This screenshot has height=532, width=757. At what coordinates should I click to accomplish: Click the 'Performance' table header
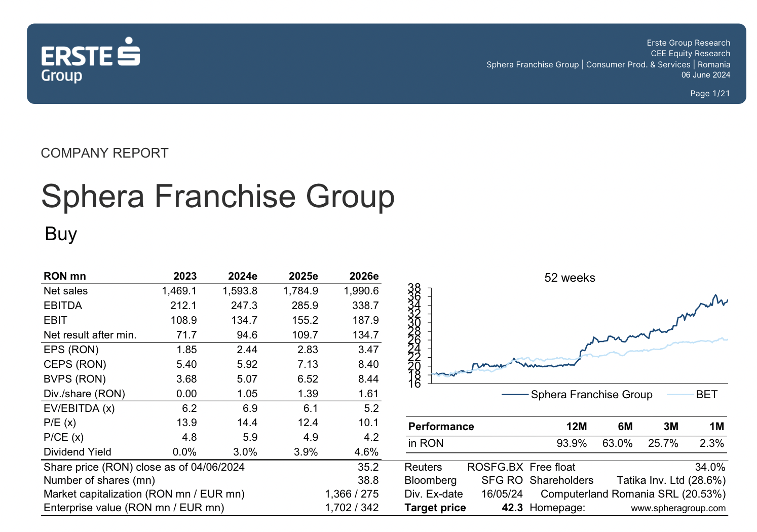coord(441,427)
